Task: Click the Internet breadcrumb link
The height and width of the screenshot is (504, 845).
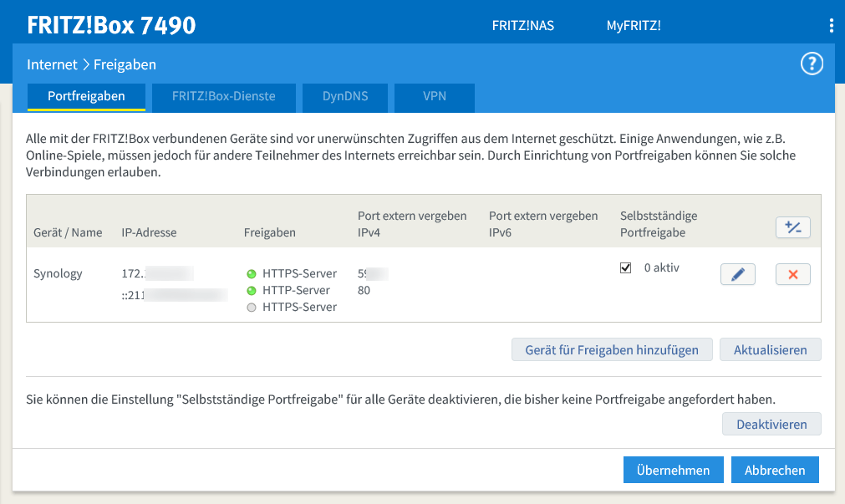Action: pyautogui.click(x=51, y=64)
